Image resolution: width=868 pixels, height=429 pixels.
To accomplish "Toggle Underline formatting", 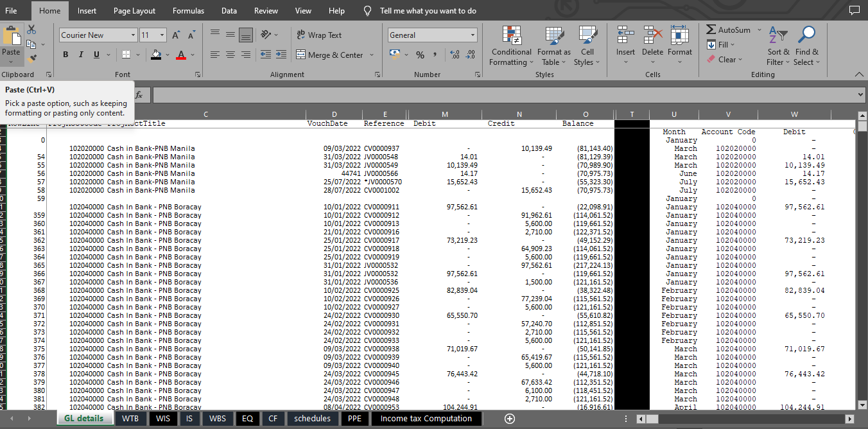I will [x=96, y=55].
